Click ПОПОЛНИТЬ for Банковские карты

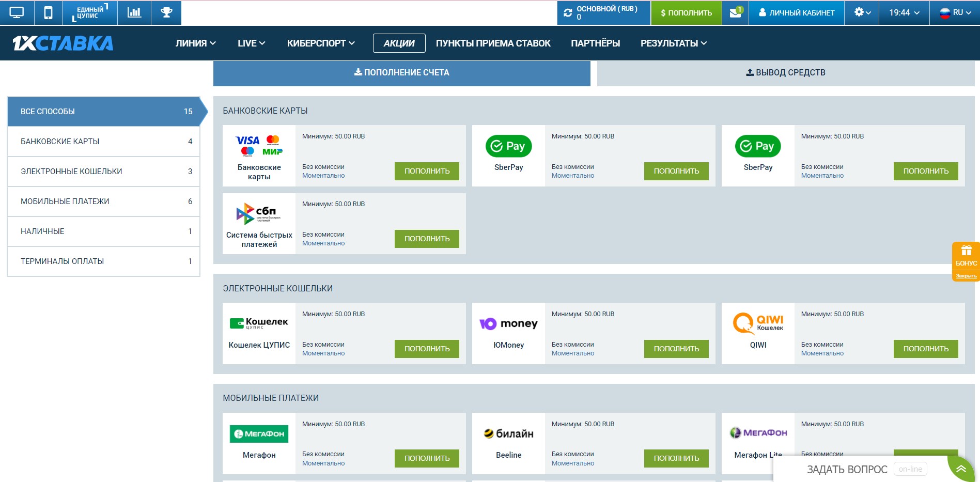coord(427,171)
